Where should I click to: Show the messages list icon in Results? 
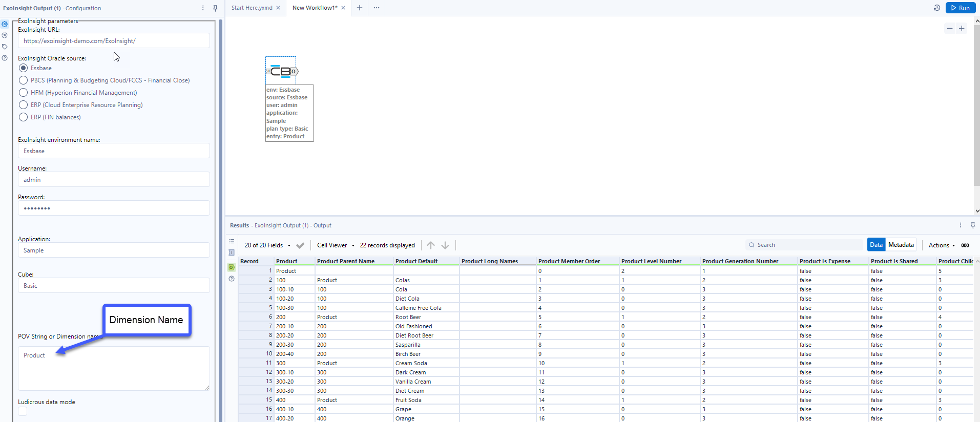(232, 241)
